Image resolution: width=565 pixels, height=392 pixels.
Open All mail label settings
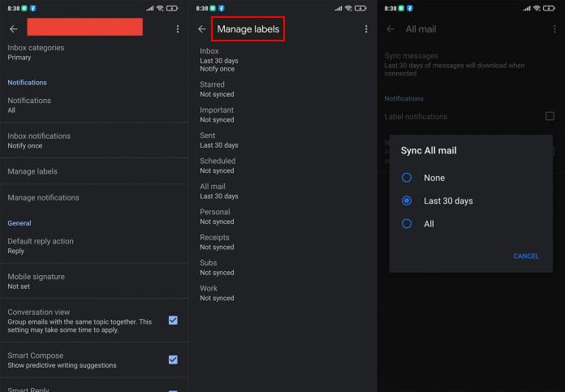tap(282, 191)
